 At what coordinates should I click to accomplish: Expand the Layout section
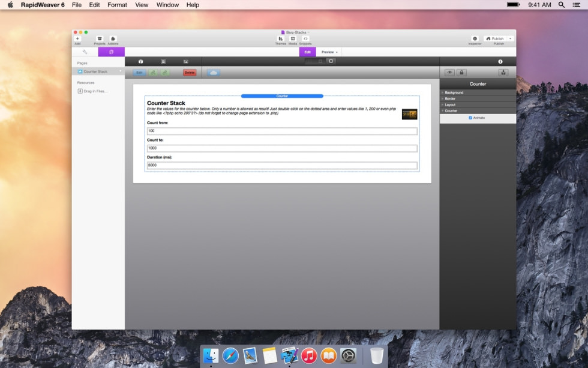pos(478,104)
